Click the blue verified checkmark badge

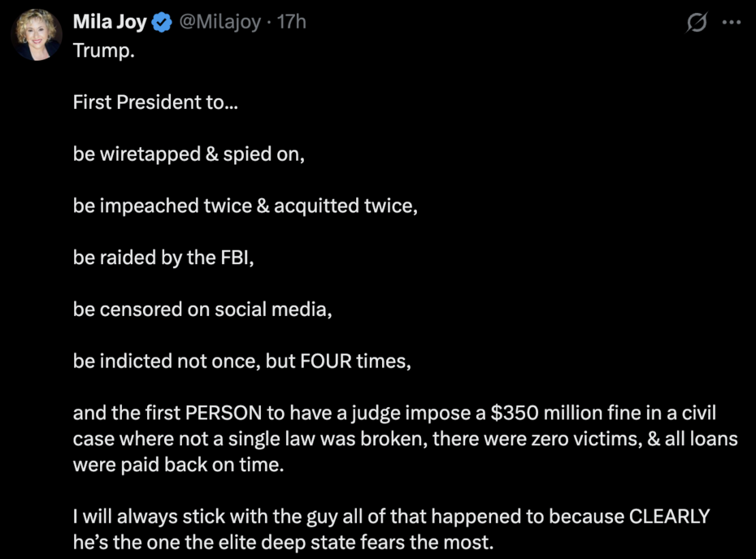[162, 24]
